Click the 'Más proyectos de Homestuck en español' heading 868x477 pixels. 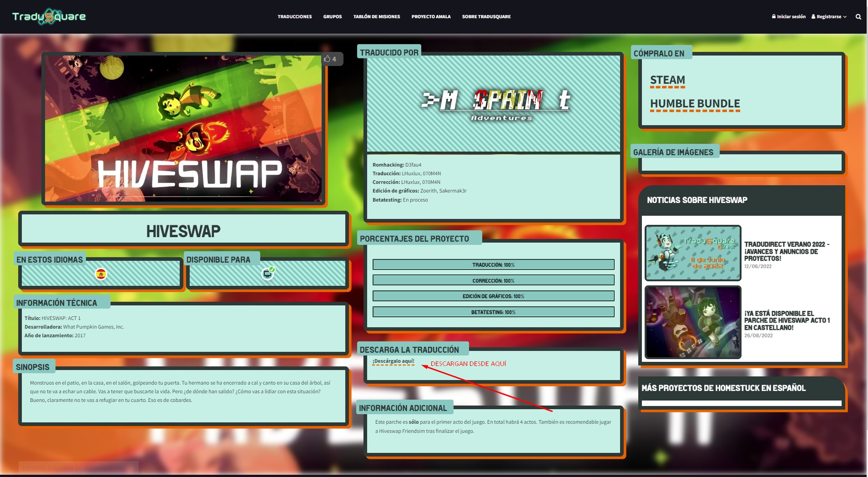[x=723, y=388]
